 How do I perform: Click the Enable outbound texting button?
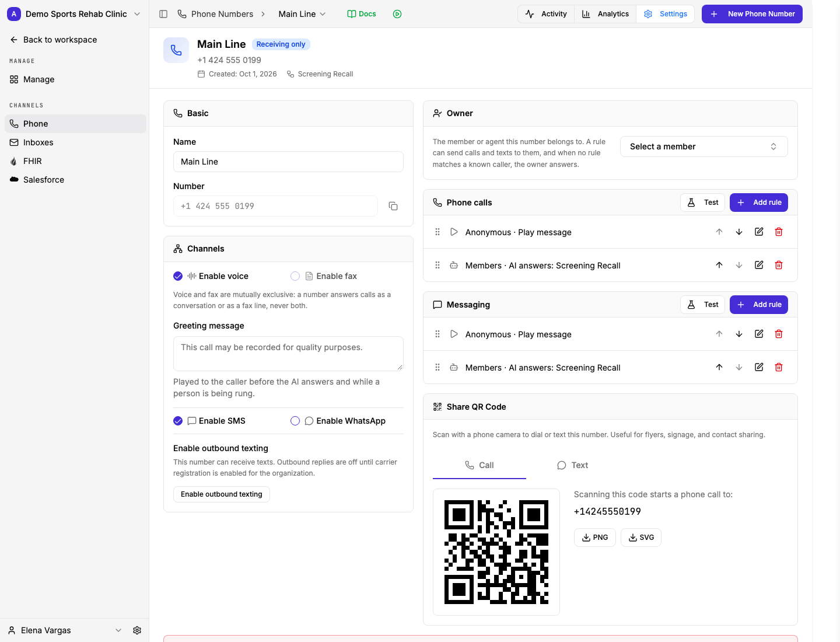(222, 494)
